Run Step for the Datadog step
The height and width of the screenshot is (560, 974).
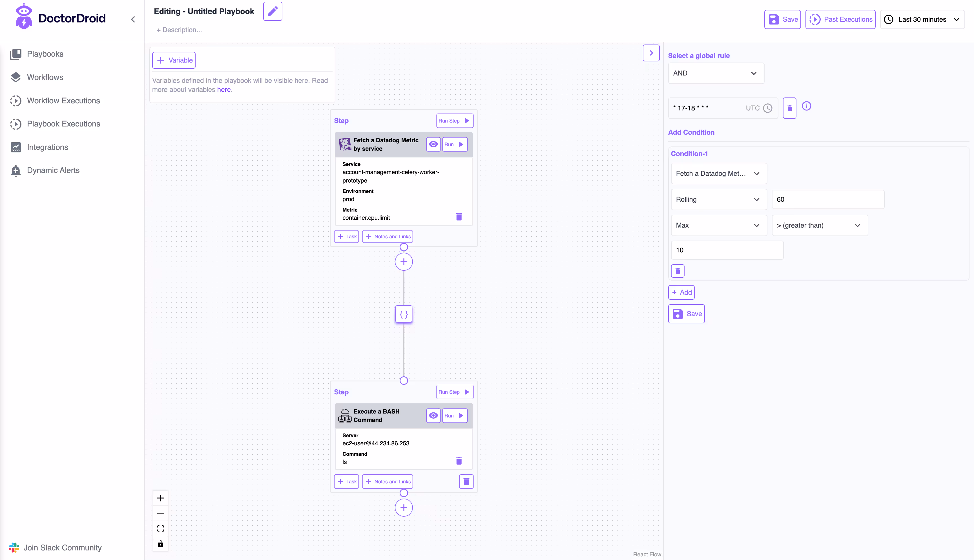coord(454,121)
